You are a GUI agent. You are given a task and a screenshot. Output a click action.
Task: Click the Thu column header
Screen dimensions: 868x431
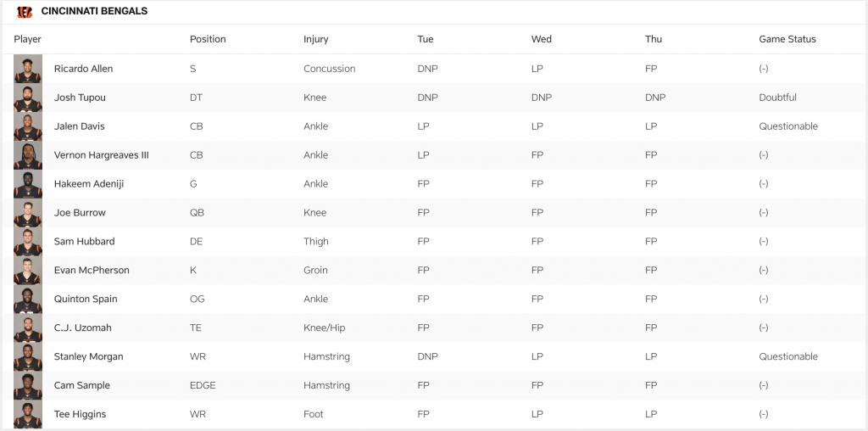point(654,39)
